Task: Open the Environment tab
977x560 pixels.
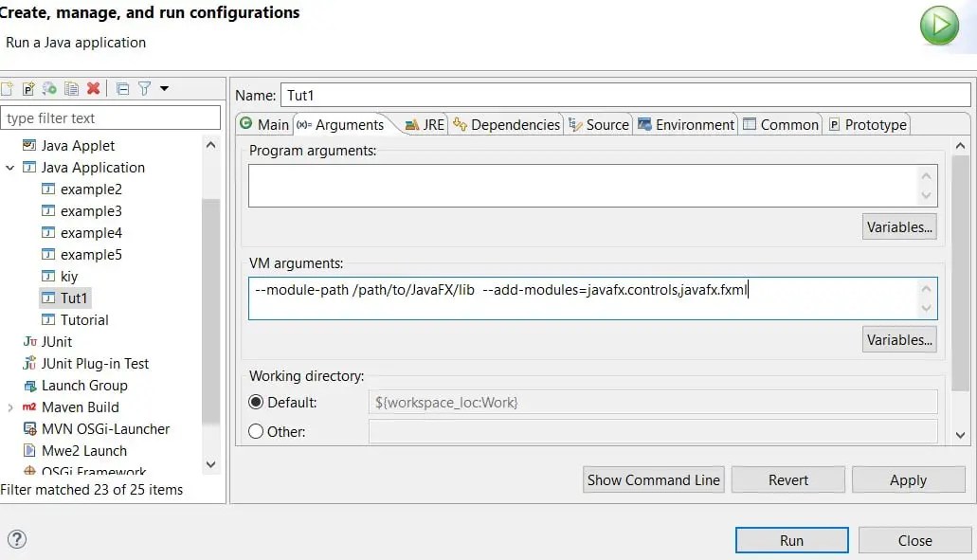Action: tap(686, 123)
